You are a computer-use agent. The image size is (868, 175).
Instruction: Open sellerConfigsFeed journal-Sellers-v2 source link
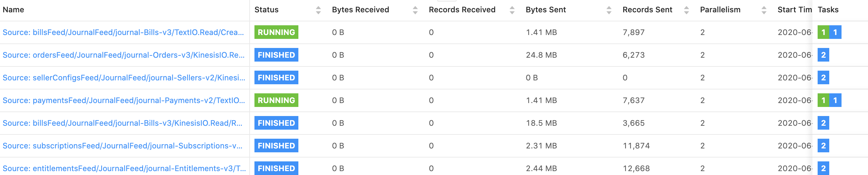coord(124,78)
